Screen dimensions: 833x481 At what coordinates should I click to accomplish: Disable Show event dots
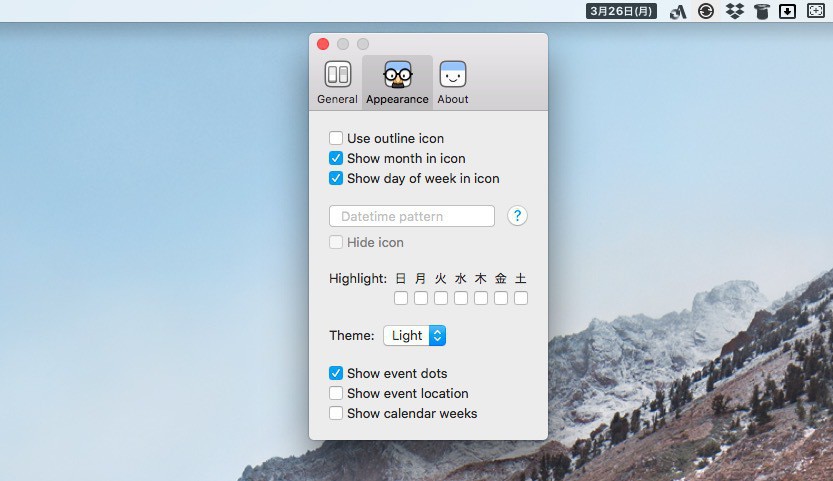click(336, 373)
